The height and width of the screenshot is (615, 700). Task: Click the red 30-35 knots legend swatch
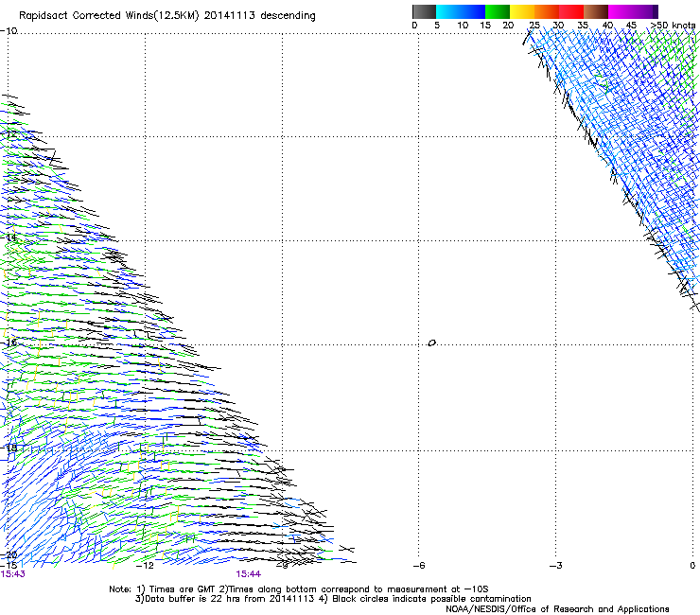(x=571, y=11)
